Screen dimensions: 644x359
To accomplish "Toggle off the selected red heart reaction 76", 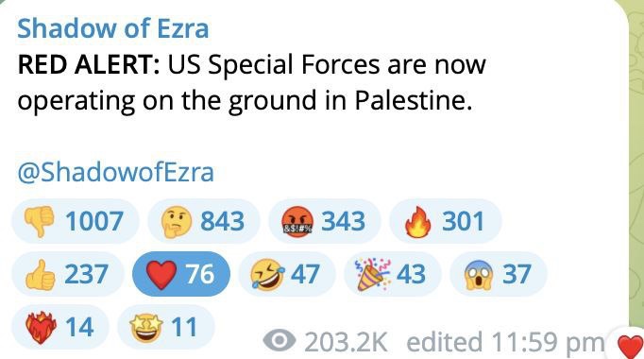I will point(181,274).
